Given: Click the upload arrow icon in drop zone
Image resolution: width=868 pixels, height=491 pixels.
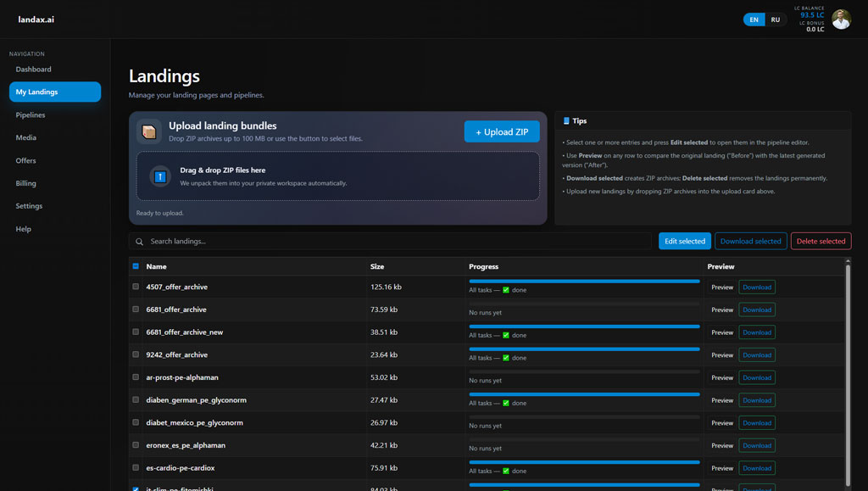Looking at the screenshot, I should [x=160, y=176].
